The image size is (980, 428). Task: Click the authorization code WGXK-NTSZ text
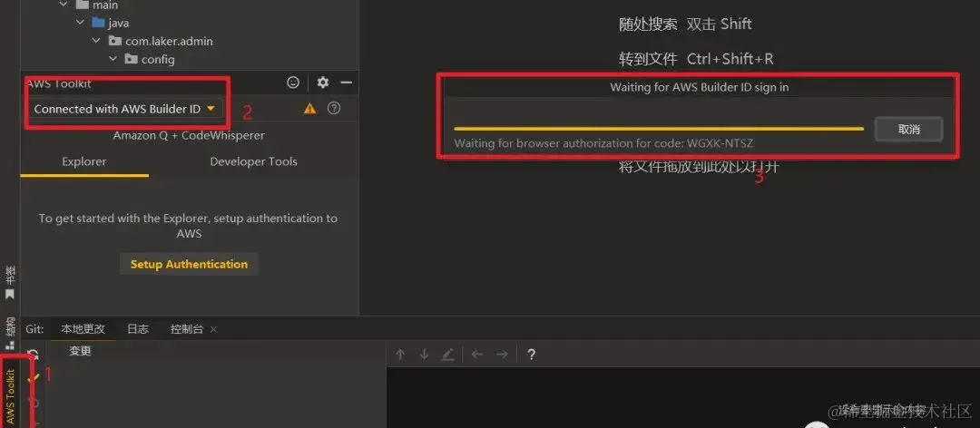coord(720,143)
